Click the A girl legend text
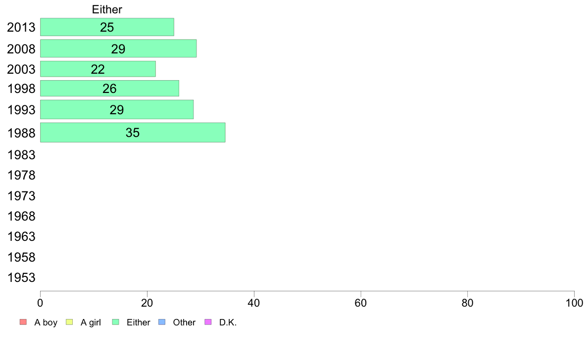Screen dimensions: 588x364 (91, 322)
